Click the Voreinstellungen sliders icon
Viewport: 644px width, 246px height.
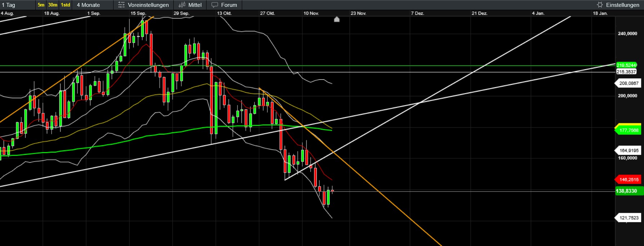[x=121, y=5]
